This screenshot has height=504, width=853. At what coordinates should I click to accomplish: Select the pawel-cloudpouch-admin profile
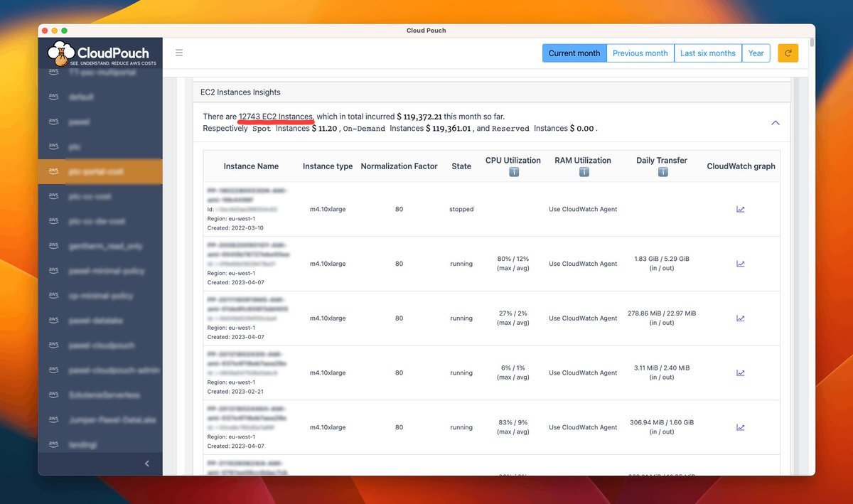pos(100,370)
